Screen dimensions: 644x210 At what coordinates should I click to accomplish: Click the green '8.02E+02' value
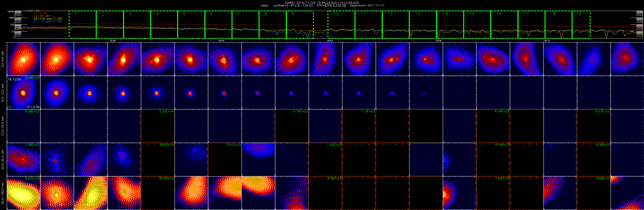32,178
